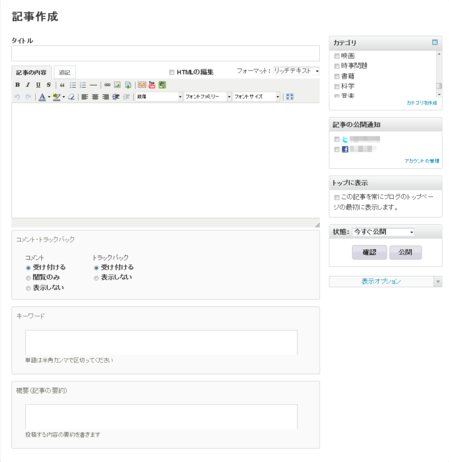This screenshot has width=449, height=462.
Task: Switch to the 追記 tab
Action: tap(65, 72)
